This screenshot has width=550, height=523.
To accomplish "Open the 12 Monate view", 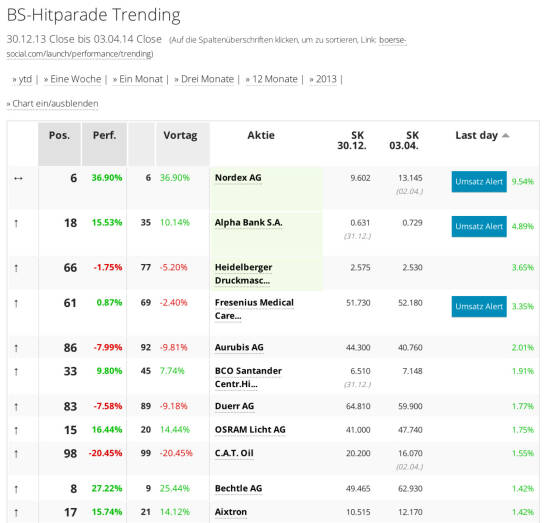I will click(272, 79).
